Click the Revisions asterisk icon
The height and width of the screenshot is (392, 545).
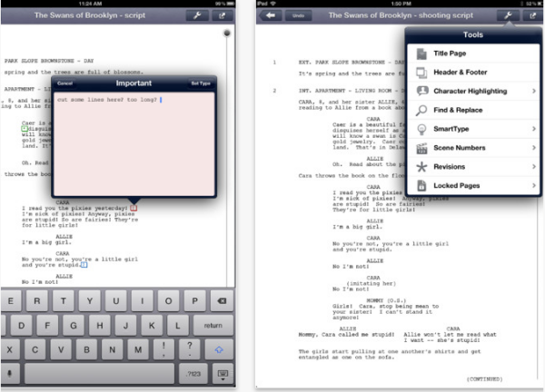pyautogui.click(x=421, y=167)
